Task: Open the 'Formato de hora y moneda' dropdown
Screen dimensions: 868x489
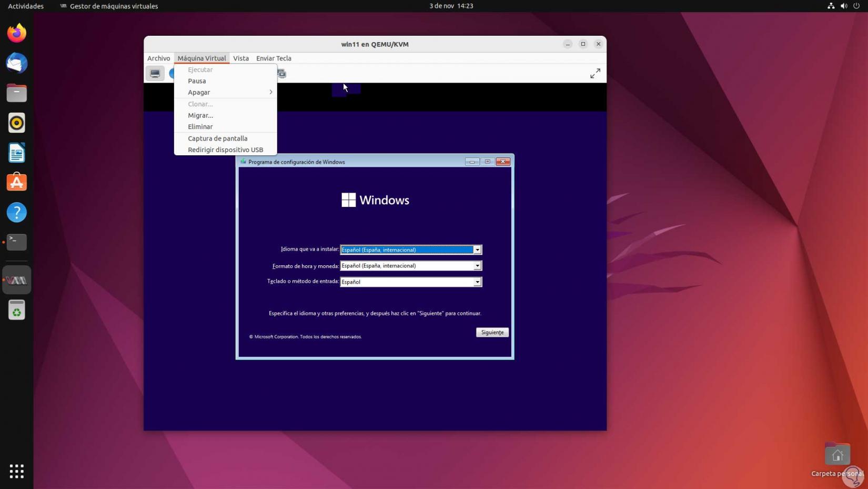Action: tap(477, 266)
